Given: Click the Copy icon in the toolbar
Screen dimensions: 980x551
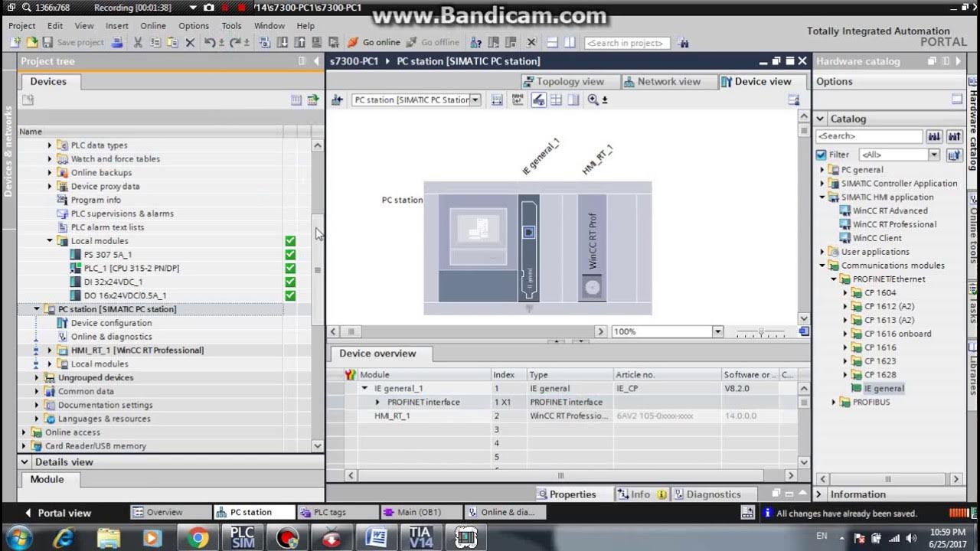Looking at the screenshot, I should tap(155, 42).
